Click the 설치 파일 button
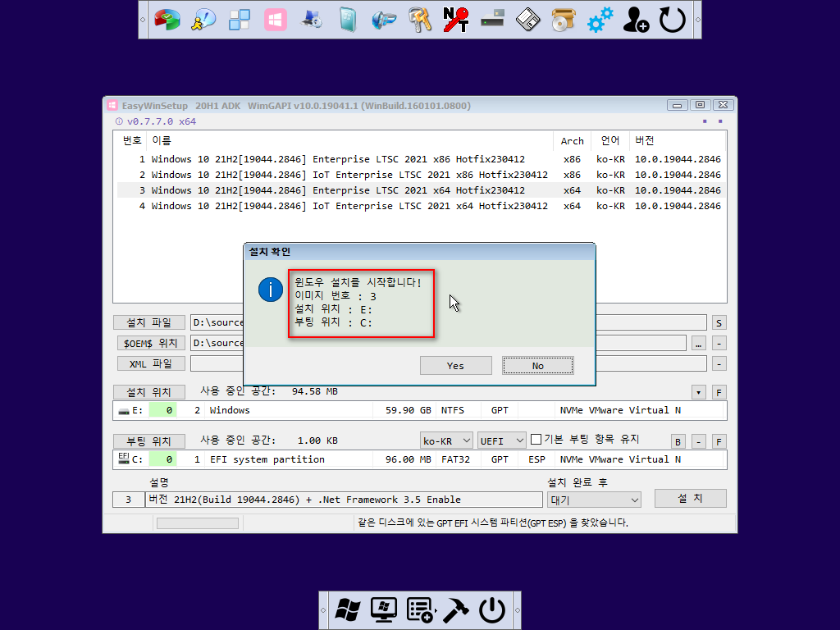Viewport: 840px width, 630px height. 149,322
